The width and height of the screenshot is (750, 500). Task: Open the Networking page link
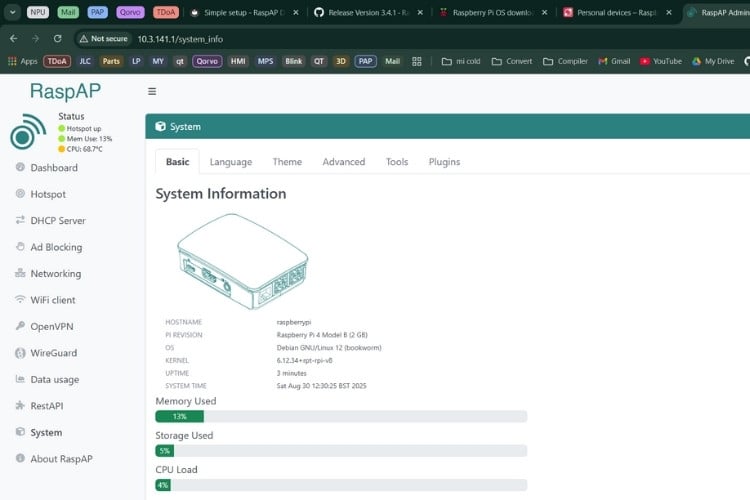(55, 273)
